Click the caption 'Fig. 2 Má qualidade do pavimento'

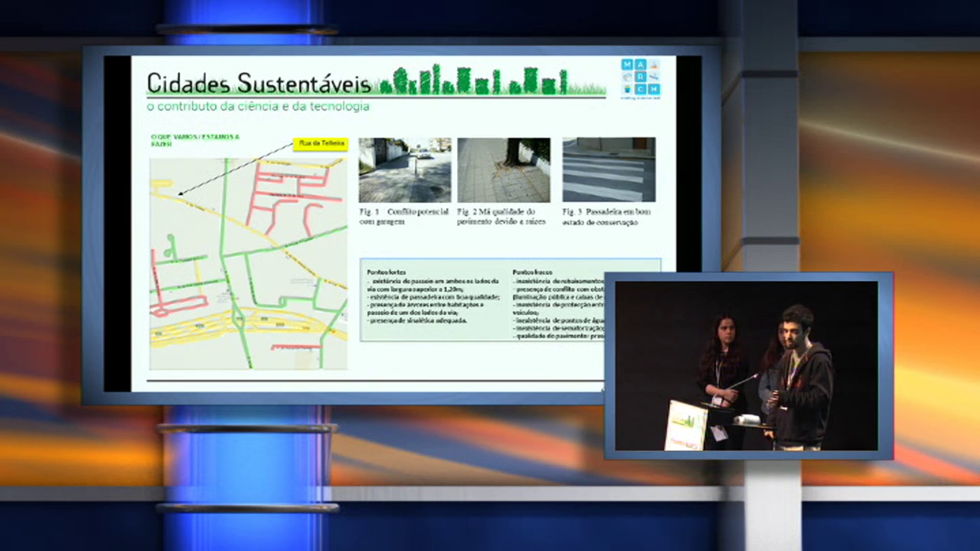click(501, 216)
